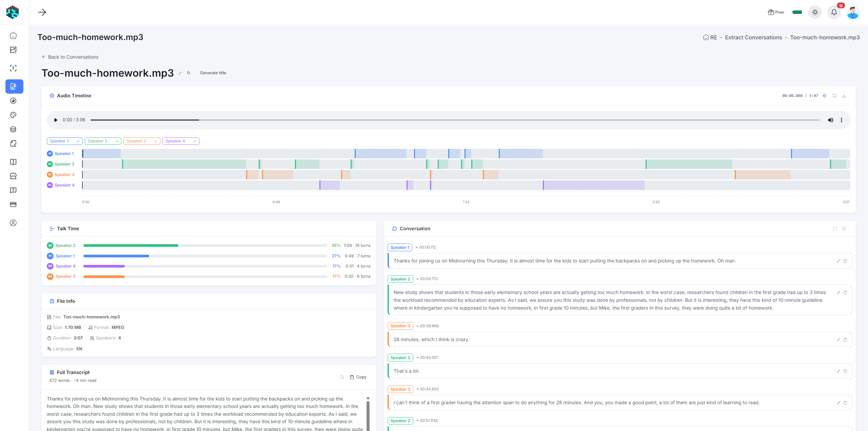Click Speaker 2 long green timeline segment
Viewport: 868px width, 431px height.
[x=184, y=164]
